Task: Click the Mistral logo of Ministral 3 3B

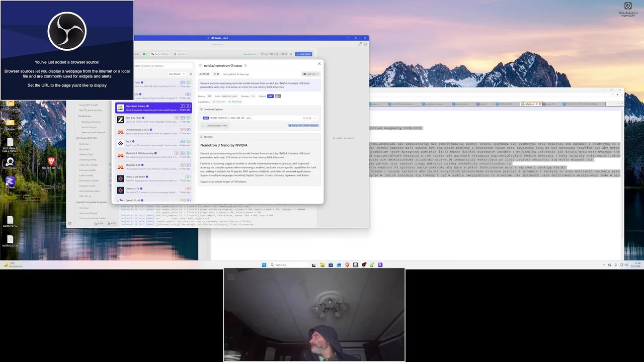Action: (x=121, y=166)
